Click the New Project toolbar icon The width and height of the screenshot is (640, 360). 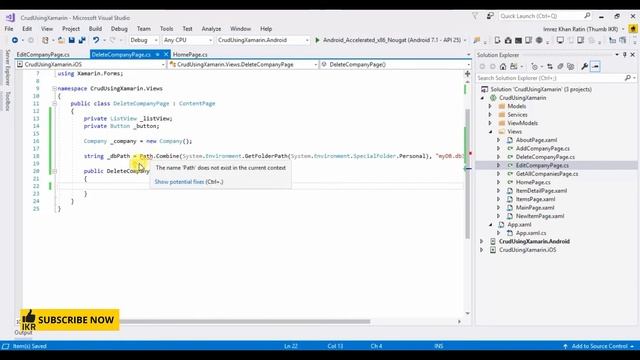(45, 40)
